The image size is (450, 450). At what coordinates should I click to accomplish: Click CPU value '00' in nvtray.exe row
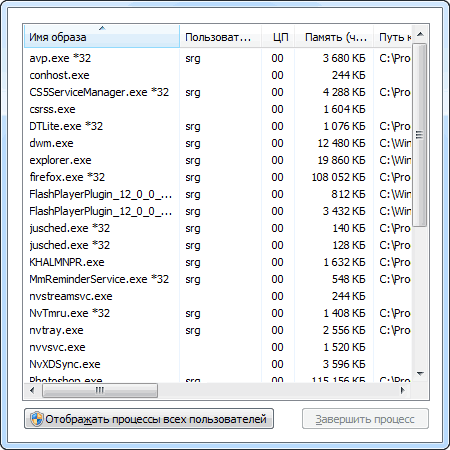point(277,330)
